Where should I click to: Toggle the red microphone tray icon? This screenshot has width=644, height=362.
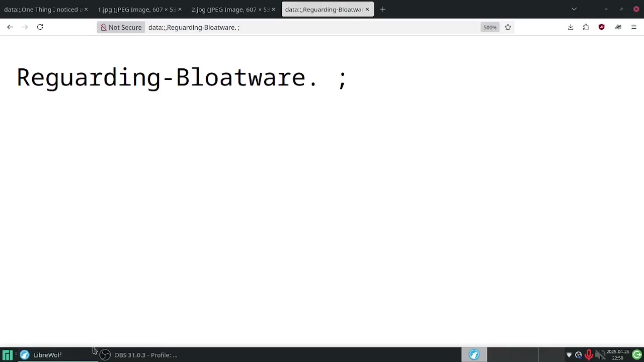(589, 355)
